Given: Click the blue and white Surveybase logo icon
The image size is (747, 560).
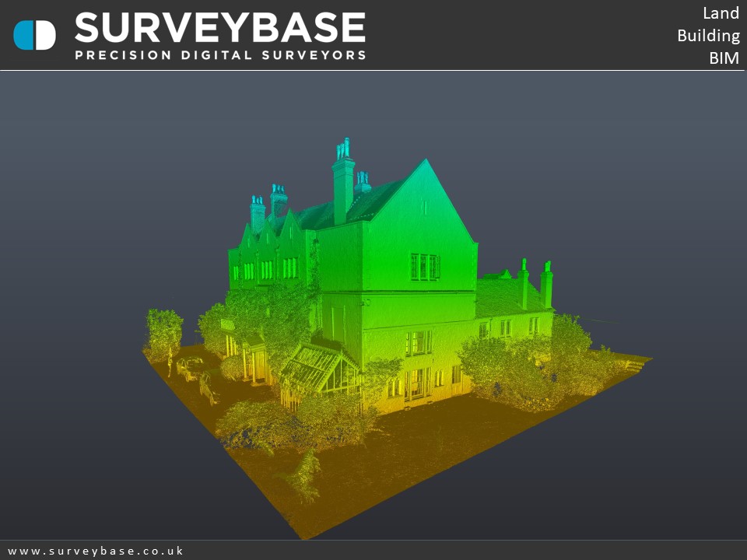Looking at the screenshot, I should pyautogui.click(x=34, y=35).
